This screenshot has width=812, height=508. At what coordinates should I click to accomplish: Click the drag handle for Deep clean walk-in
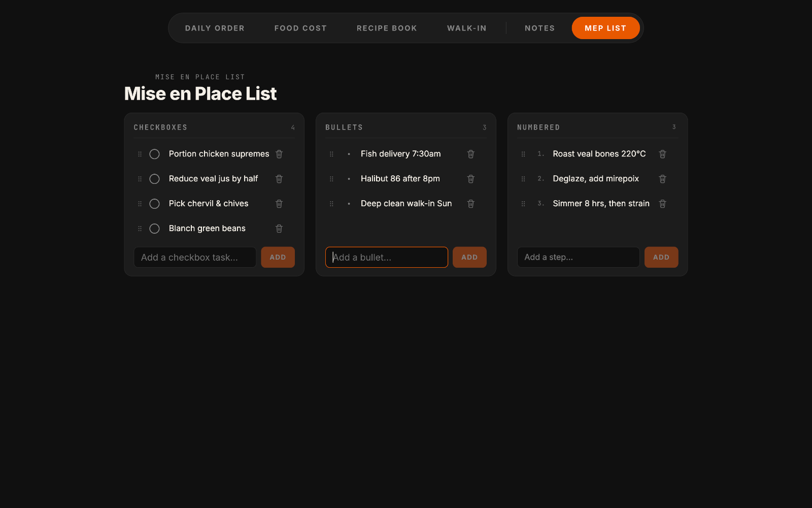[332, 204]
